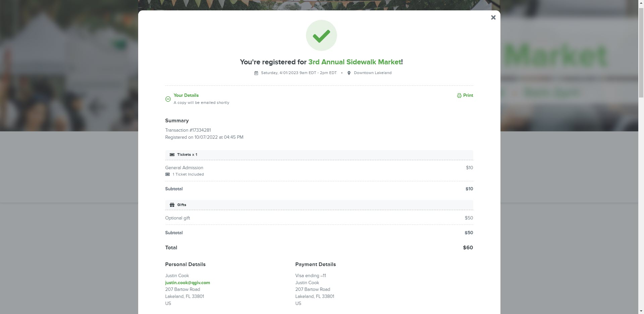Click the Your Details heading text
Screen dimensions: 644x314
(186, 95)
